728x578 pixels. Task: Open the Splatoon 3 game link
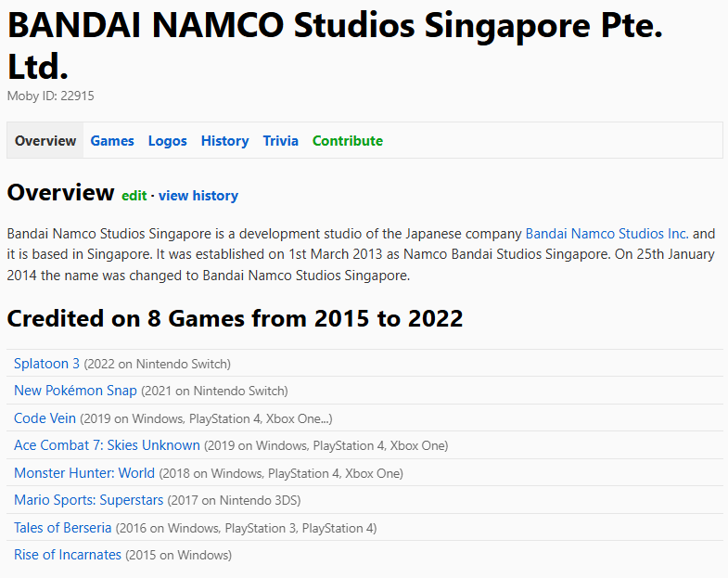click(x=46, y=364)
